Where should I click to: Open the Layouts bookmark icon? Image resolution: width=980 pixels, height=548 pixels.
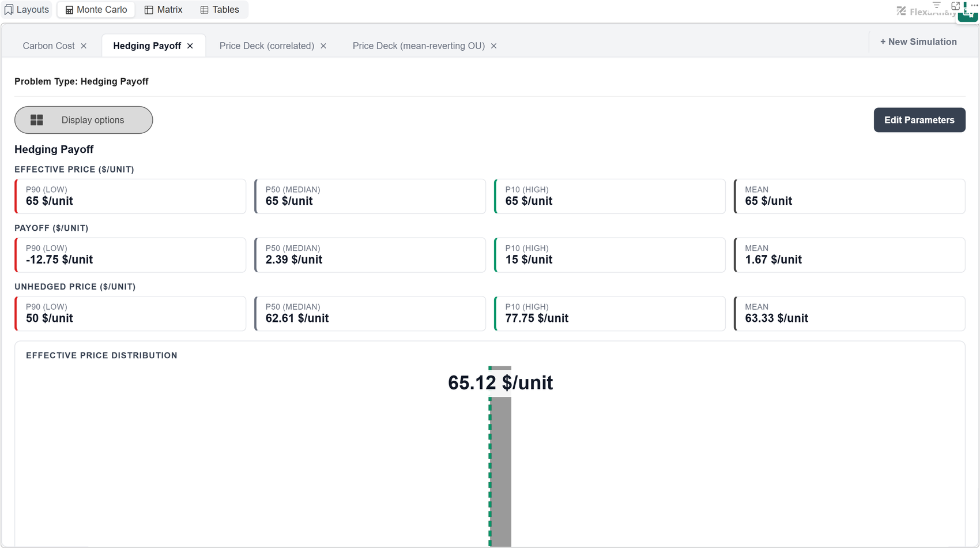9,10
